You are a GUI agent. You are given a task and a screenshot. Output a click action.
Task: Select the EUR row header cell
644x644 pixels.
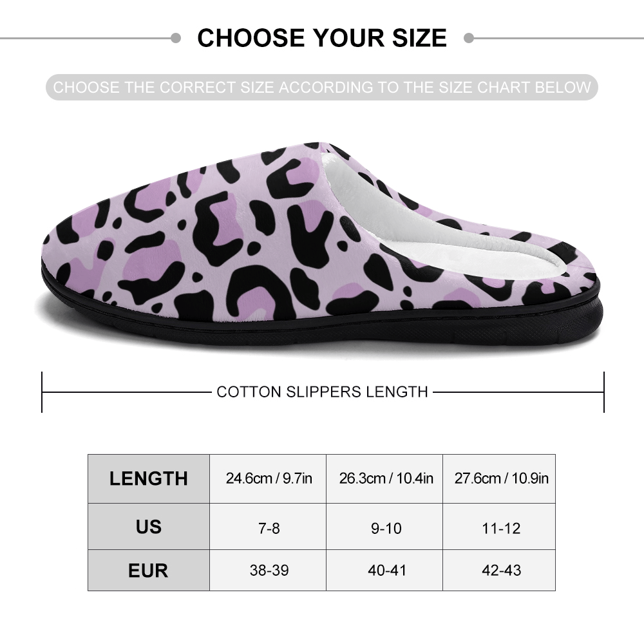[149, 571]
